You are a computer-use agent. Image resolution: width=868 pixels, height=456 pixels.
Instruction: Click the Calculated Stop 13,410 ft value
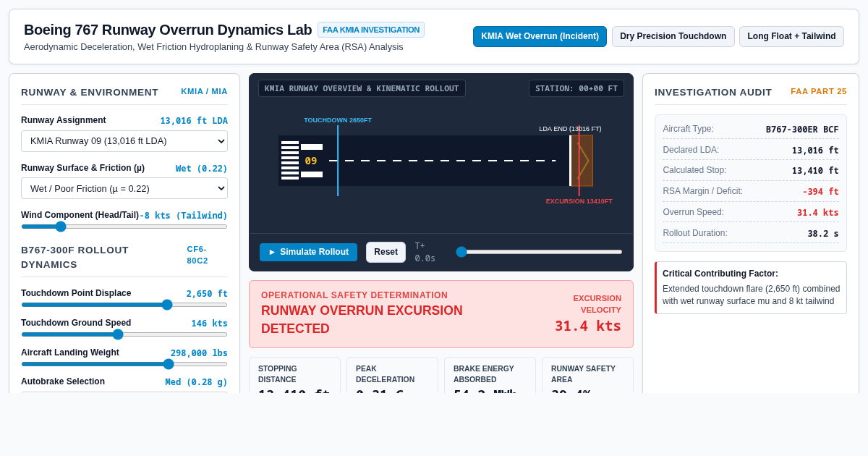tap(815, 171)
